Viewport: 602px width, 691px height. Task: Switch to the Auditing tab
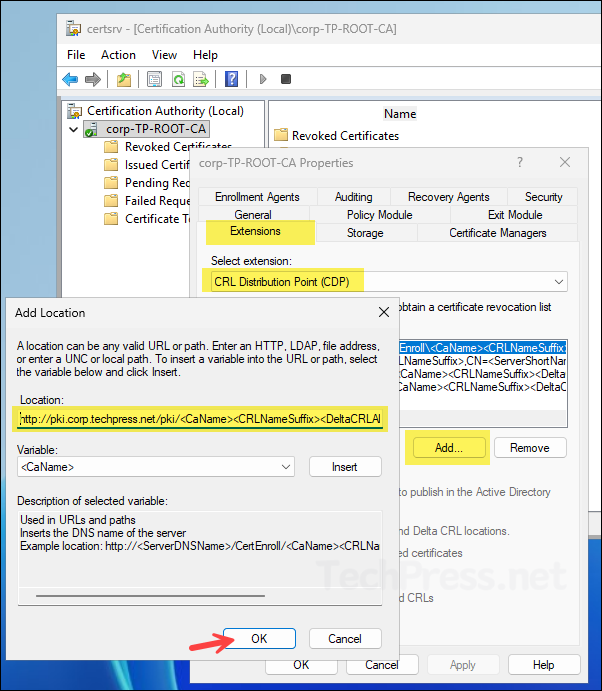pyautogui.click(x=353, y=197)
